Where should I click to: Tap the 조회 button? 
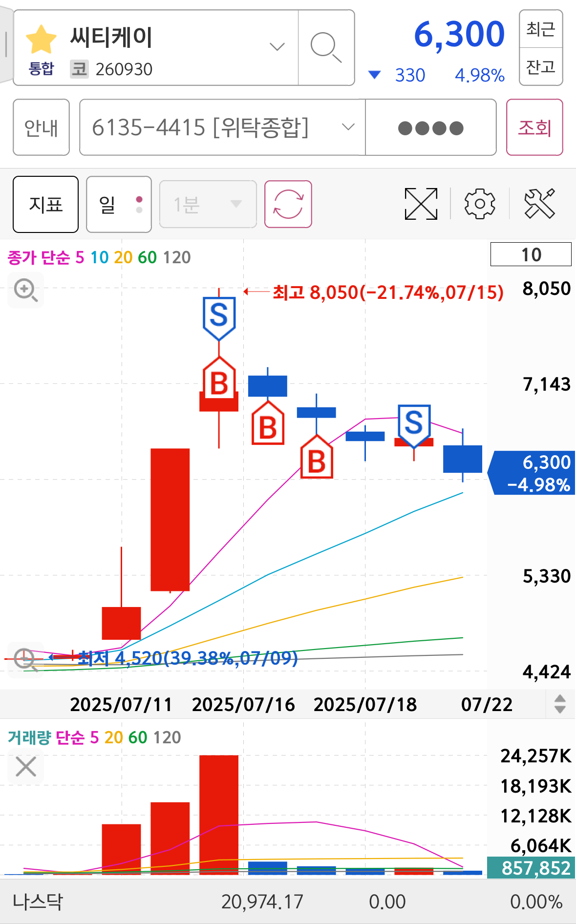pos(534,127)
